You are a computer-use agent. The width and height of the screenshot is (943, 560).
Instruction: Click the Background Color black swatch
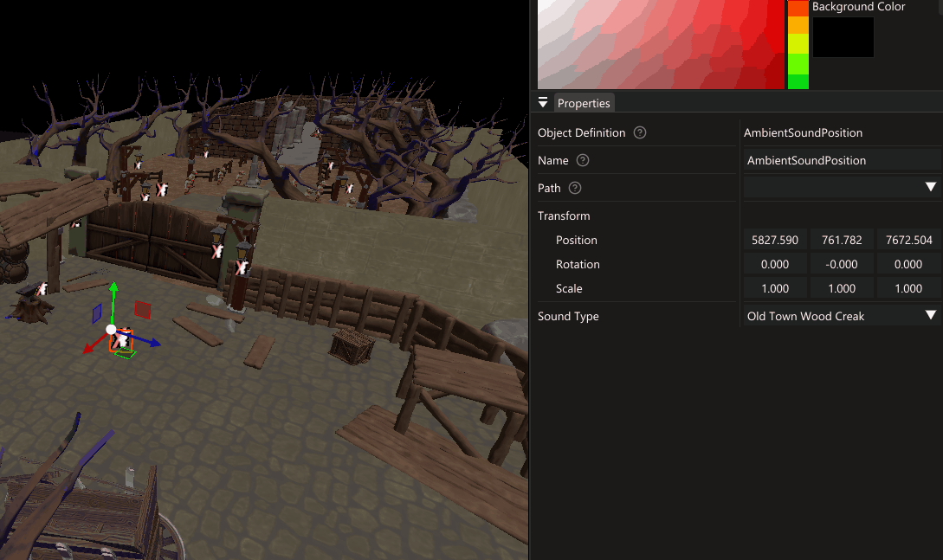click(843, 36)
